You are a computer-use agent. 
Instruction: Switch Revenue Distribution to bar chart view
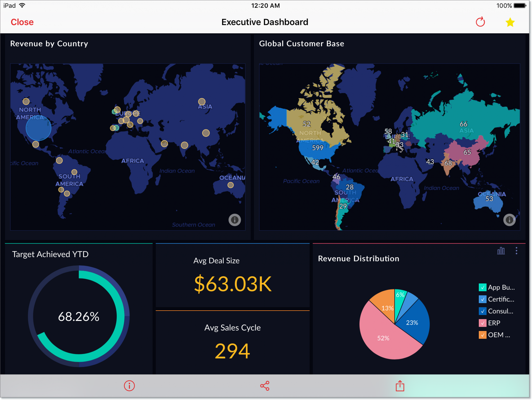tap(501, 250)
